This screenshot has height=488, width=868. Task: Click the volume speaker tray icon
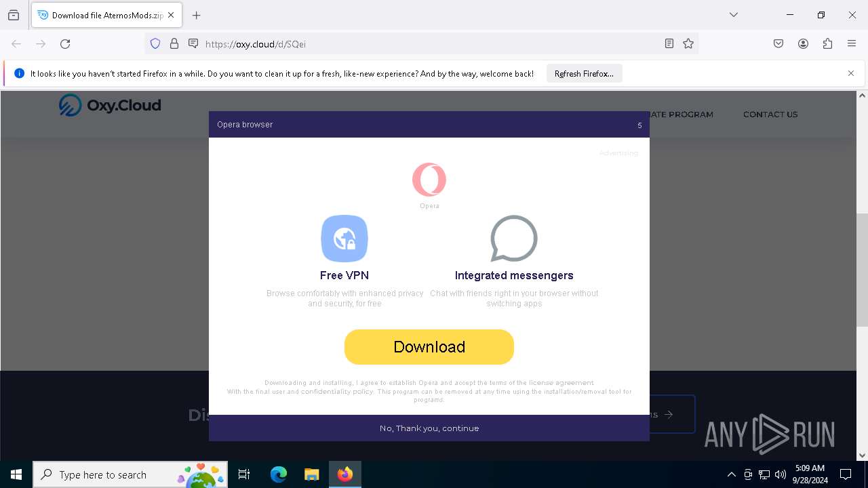(x=781, y=474)
